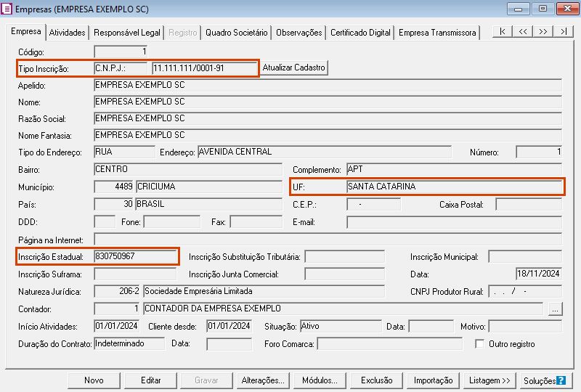Expand the Listagem >> options
This screenshot has width=581, height=392.
(489, 380)
